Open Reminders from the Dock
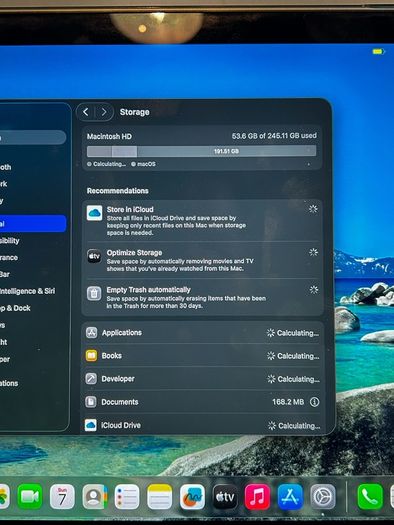The height and width of the screenshot is (525, 394). pos(127,497)
